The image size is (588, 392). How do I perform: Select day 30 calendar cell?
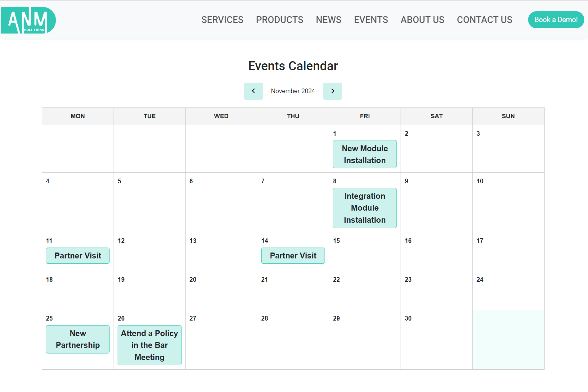437,340
